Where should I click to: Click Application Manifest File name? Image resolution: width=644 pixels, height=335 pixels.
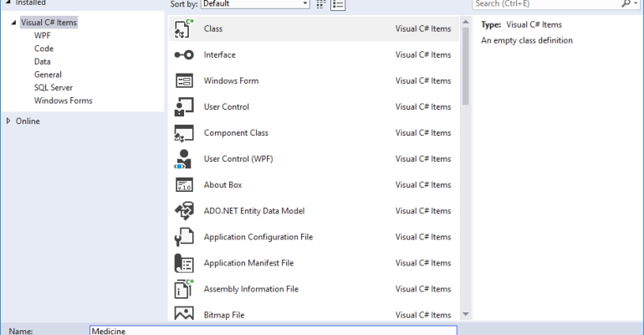(249, 263)
